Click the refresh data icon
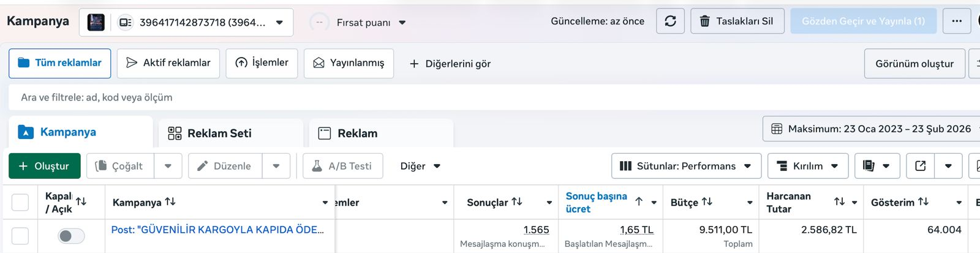980x253 pixels. 670,21
